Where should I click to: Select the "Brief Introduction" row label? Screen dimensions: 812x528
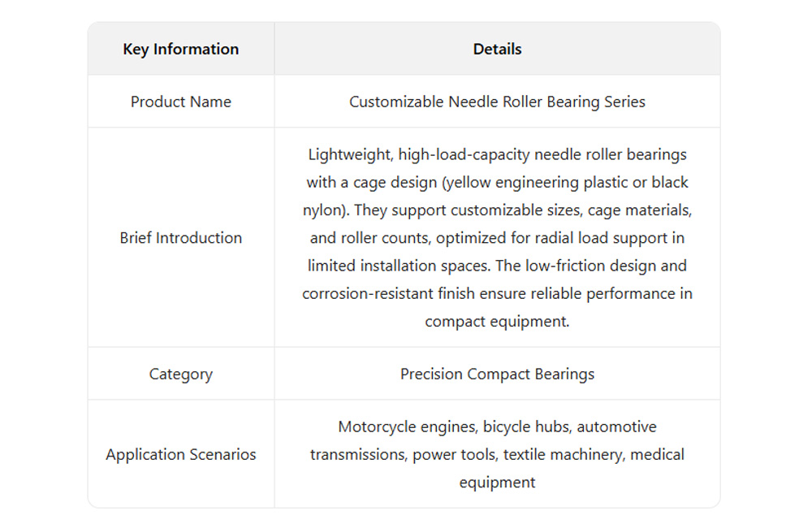[180, 238]
